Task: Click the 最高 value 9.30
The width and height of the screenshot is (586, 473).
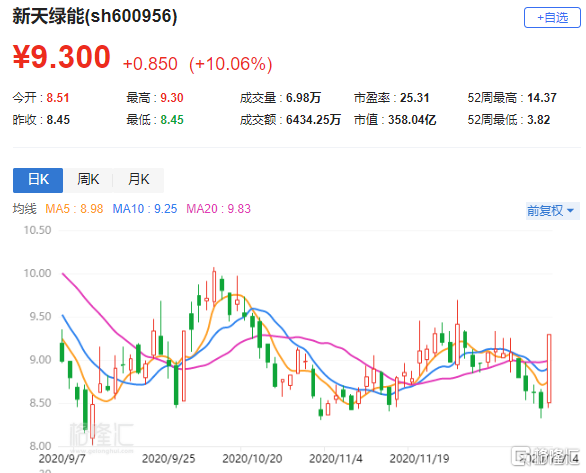Action: (x=172, y=98)
